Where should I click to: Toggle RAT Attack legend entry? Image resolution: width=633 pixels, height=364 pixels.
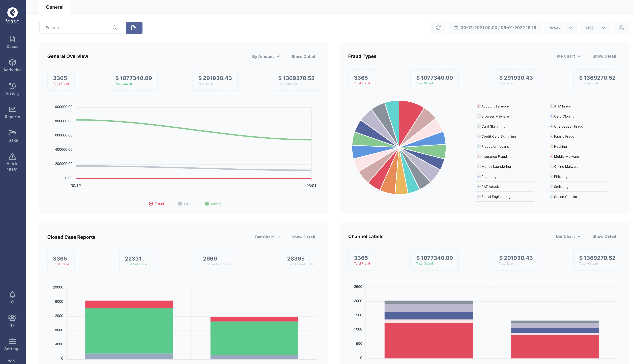pyautogui.click(x=488, y=187)
